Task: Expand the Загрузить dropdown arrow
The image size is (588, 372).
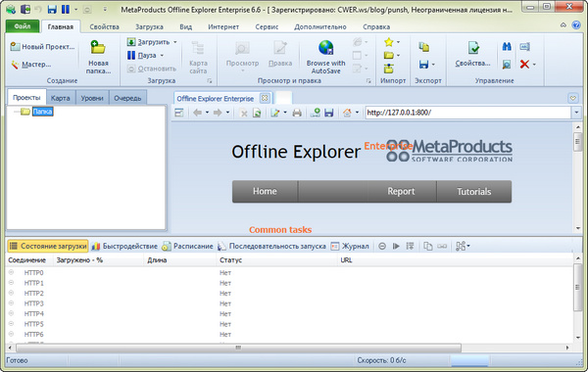Action: coord(175,42)
